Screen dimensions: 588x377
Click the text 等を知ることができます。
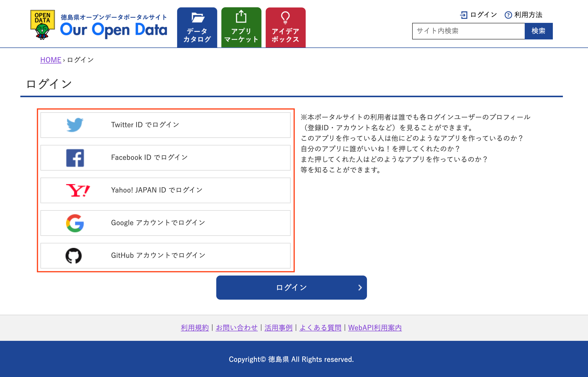tap(341, 170)
